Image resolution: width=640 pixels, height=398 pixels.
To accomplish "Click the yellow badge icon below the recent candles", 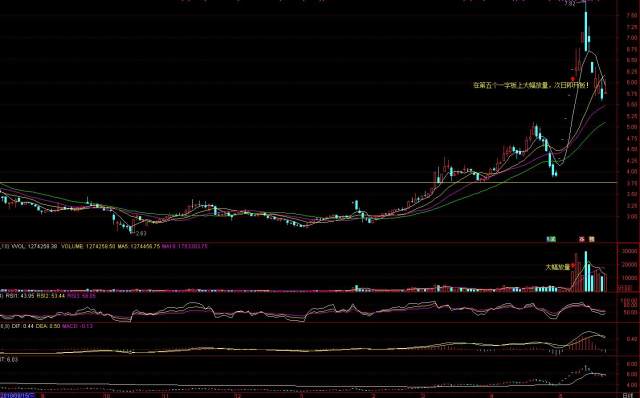I will pyautogui.click(x=591, y=239).
